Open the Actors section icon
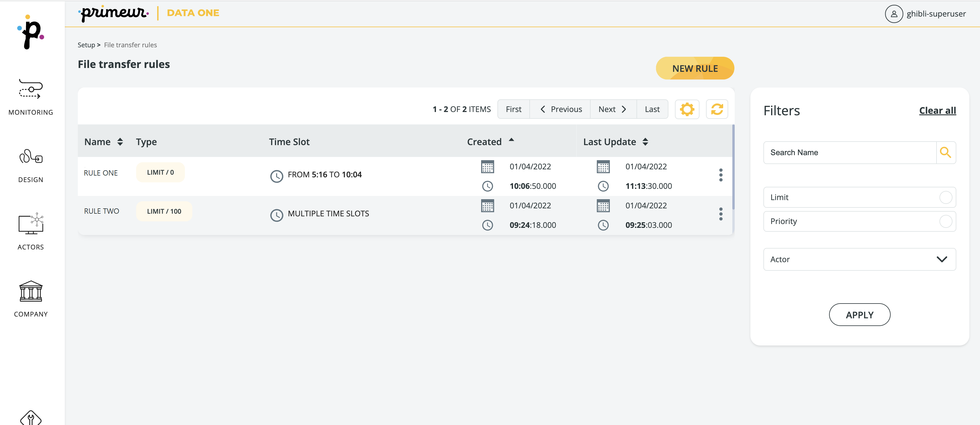This screenshot has height=425, width=980. pos(31,224)
